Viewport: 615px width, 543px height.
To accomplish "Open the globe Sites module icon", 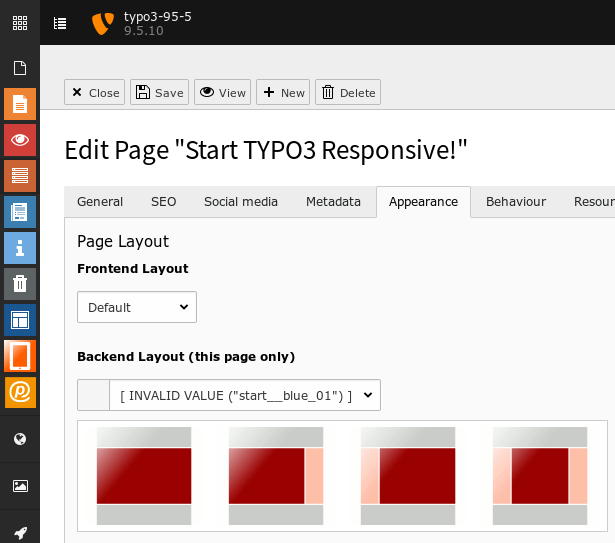I will click(20, 439).
